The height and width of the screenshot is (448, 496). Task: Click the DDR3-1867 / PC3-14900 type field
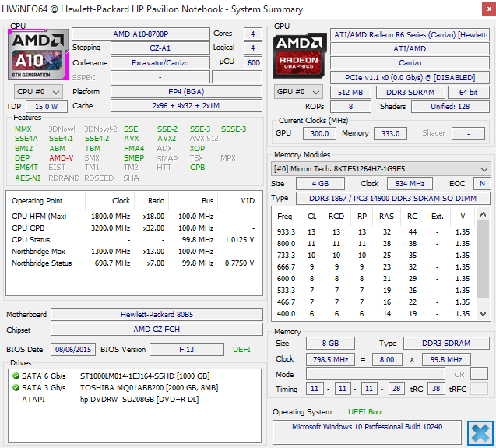tap(393, 199)
